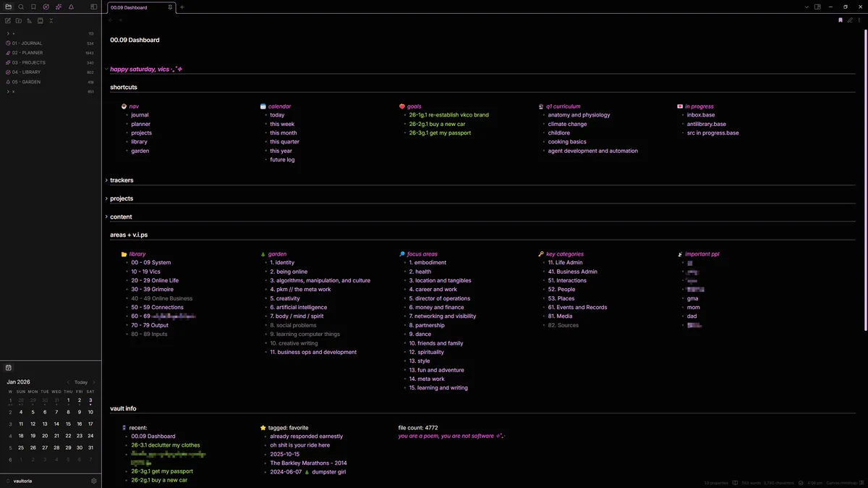Open a new tab with the plus button
This screenshot has width=868, height=488.
[181, 7]
